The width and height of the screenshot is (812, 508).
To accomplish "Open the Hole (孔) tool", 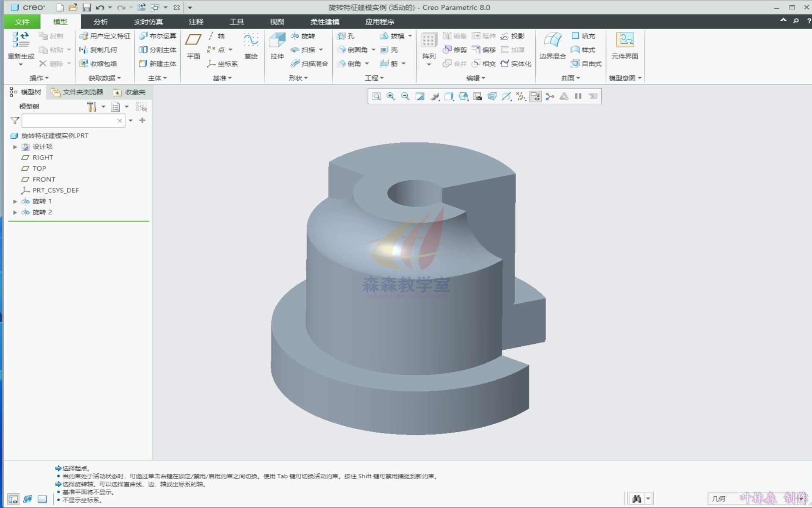I will (346, 36).
